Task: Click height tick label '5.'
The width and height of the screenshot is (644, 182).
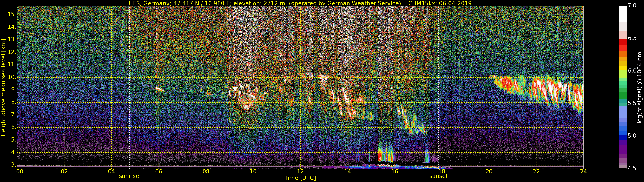Action: point(14,140)
